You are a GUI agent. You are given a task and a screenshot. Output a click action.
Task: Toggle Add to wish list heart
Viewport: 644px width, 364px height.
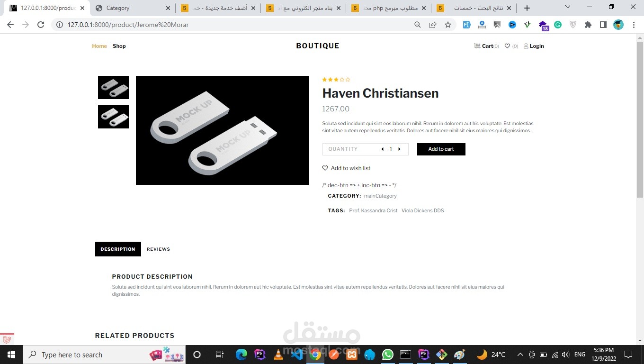(x=325, y=168)
